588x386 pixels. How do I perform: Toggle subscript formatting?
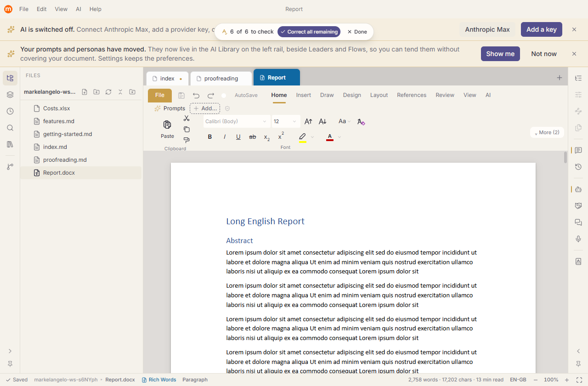[267, 137]
